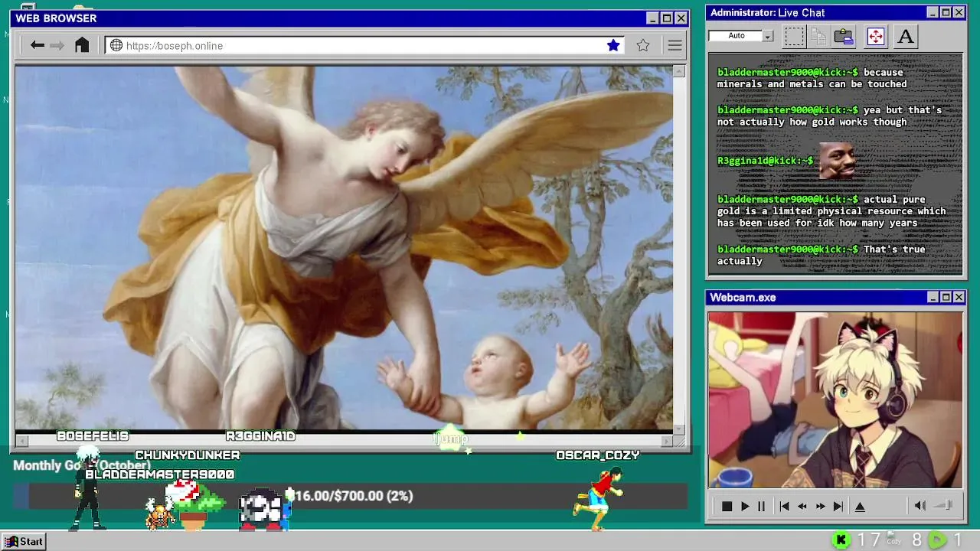The image size is (980, 551).
Task: Click the paste clipboard icon in Live Chat
Action: pyautogui.click(x=844, y=36)
